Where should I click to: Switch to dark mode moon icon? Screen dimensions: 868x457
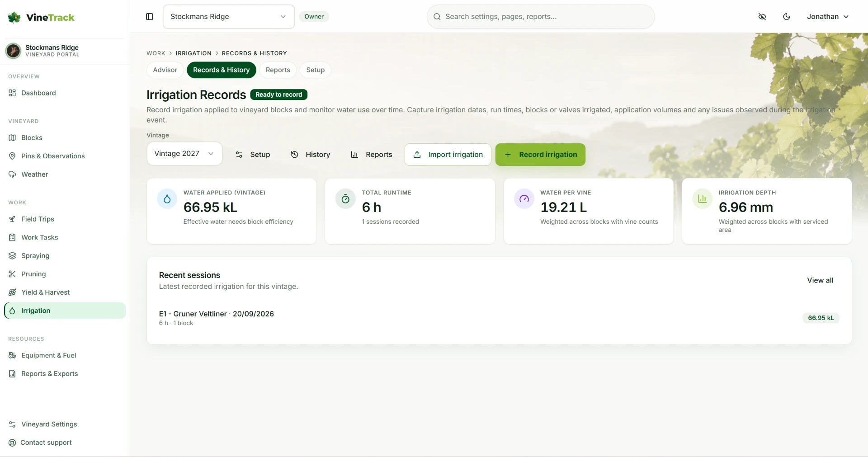(x=787, y=17)
